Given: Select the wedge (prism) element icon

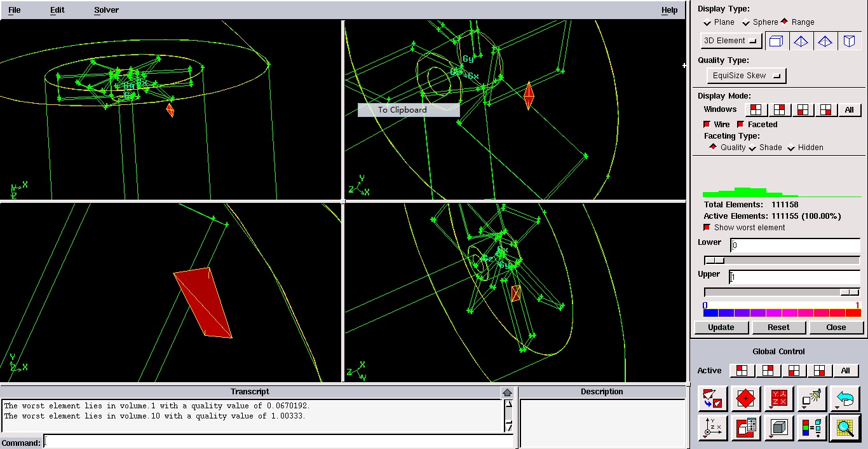Looking at the screenshot, I should pos(849,41).
